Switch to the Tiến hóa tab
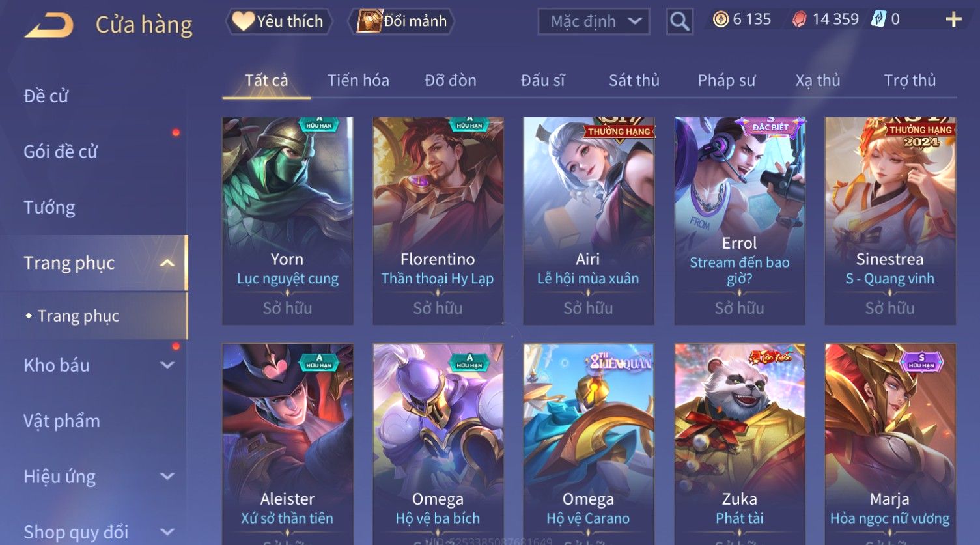Viewport: 980px width, 545px height. (358, 80)
